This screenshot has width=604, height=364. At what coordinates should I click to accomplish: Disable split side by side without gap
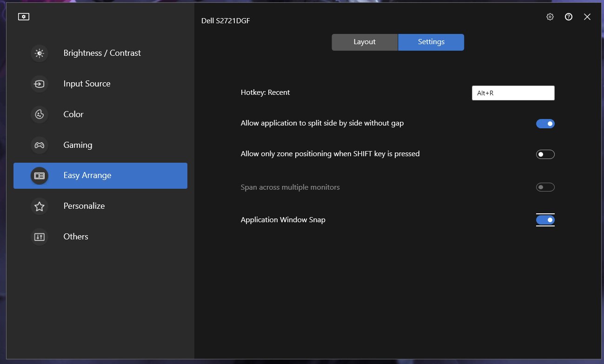point(545,124)
